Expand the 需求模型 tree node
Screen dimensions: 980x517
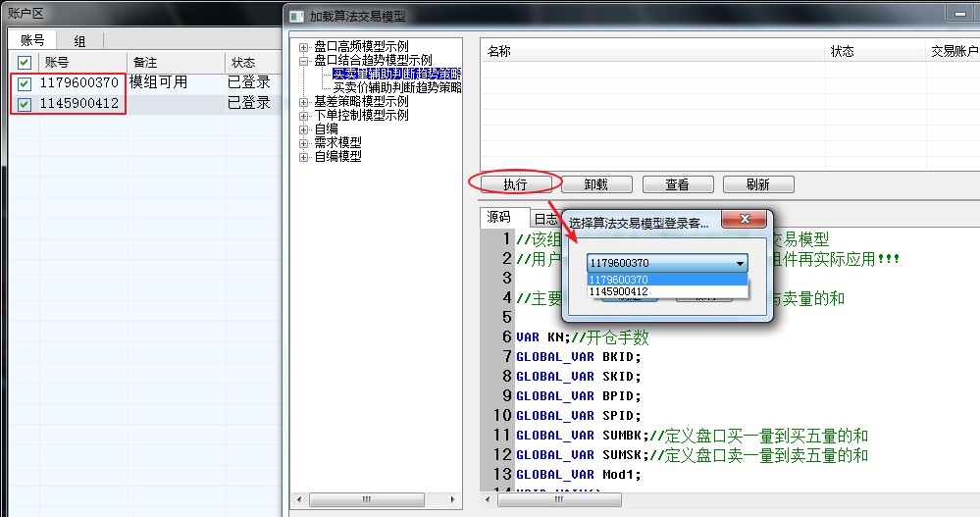click(304, 143)
